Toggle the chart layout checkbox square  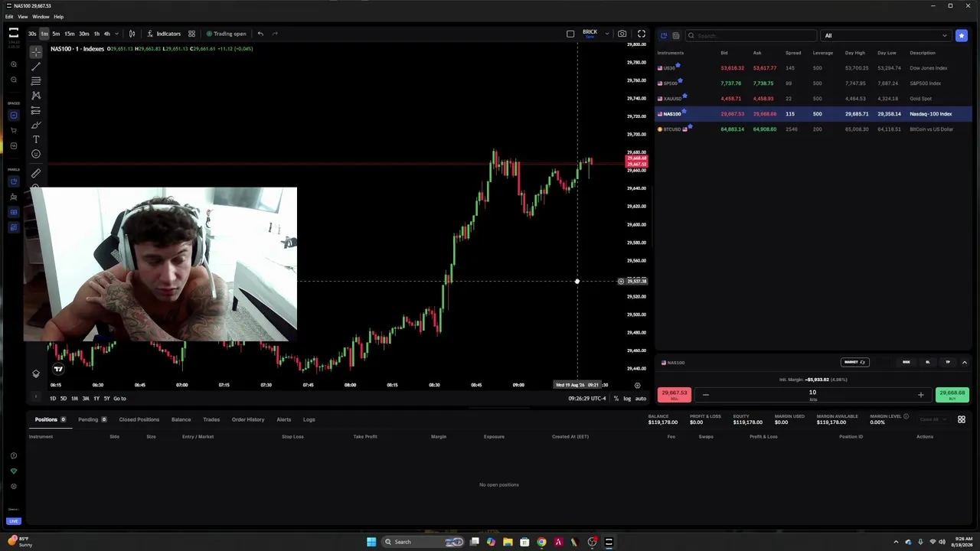click(570, 34)
